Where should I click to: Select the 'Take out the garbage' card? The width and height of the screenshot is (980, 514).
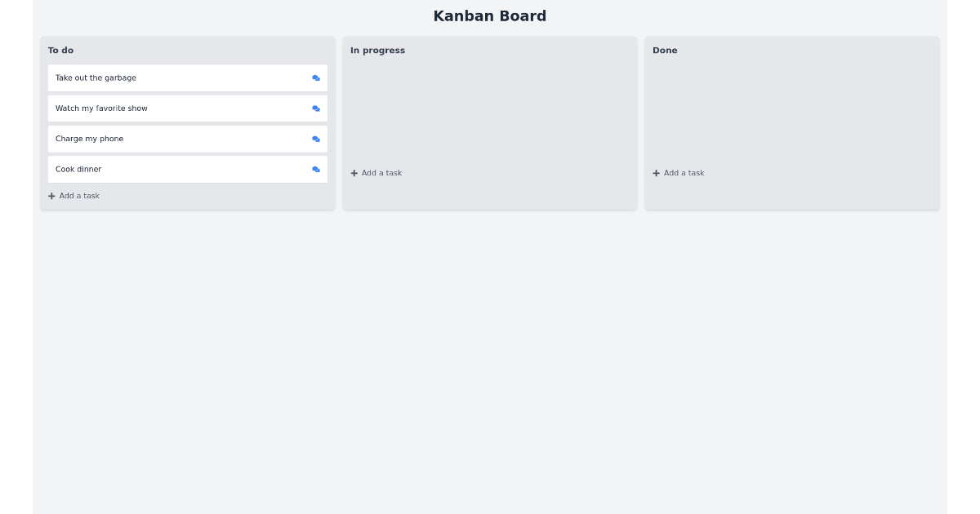[x=163, y=78]
